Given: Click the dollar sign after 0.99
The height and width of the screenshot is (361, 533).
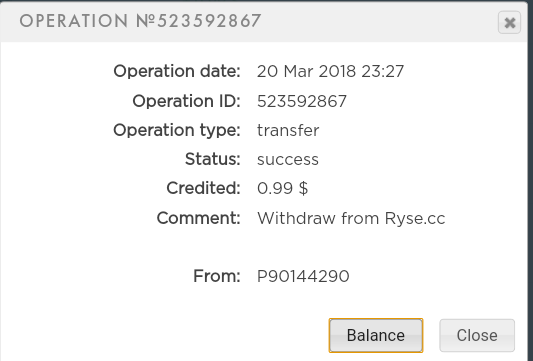Looking at the screenshot, I should pos(304,188).
